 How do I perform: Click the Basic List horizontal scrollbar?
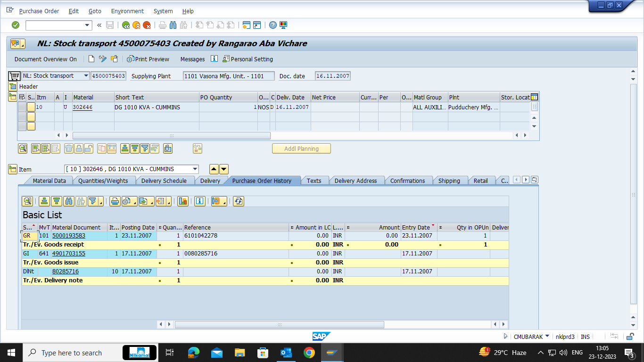280,324
